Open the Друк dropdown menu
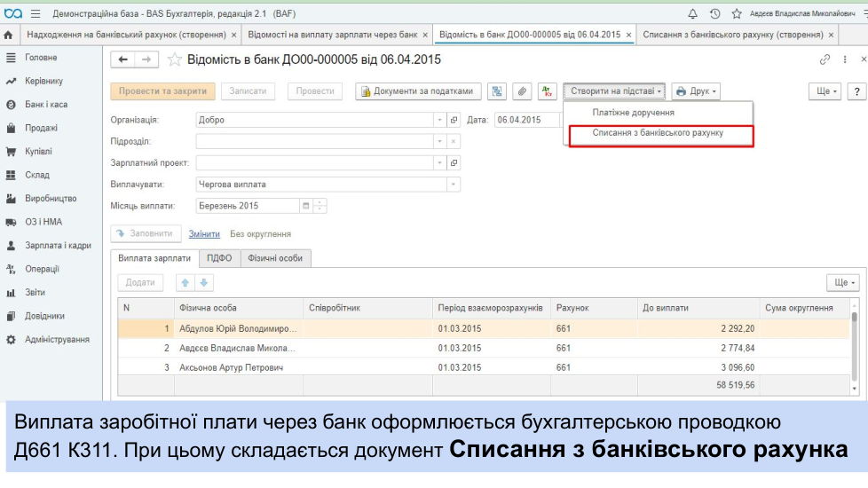This screenshot has width=868, height=488. click(696, 91)
